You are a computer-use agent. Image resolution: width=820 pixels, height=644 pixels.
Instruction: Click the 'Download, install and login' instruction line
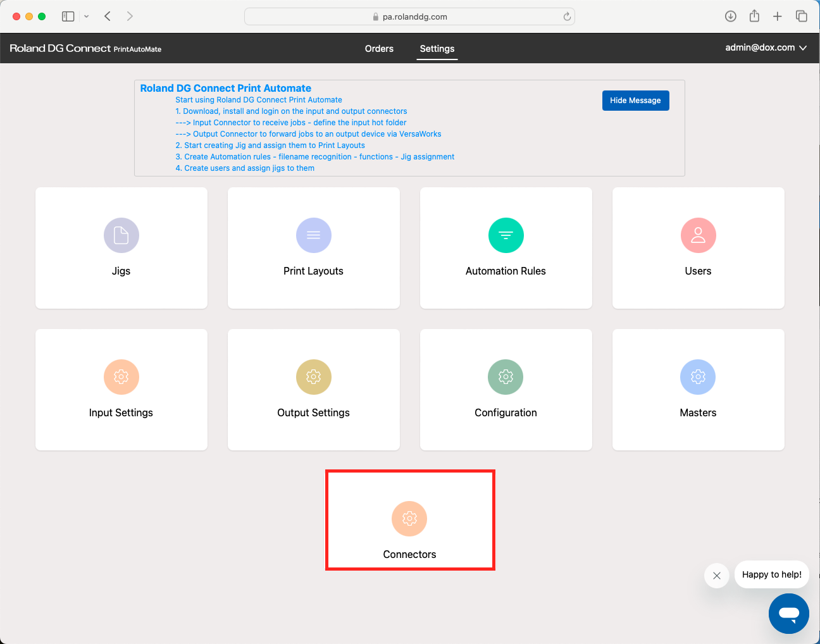(291, 111)
